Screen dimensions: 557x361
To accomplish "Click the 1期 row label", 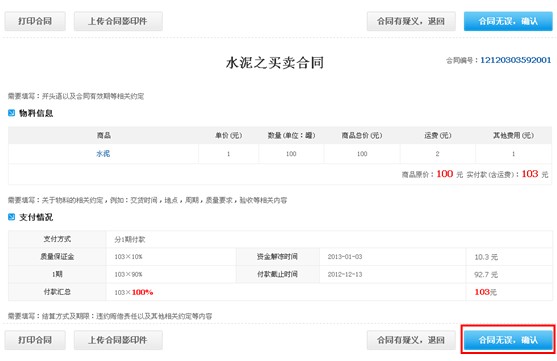I will coord(57,274).
